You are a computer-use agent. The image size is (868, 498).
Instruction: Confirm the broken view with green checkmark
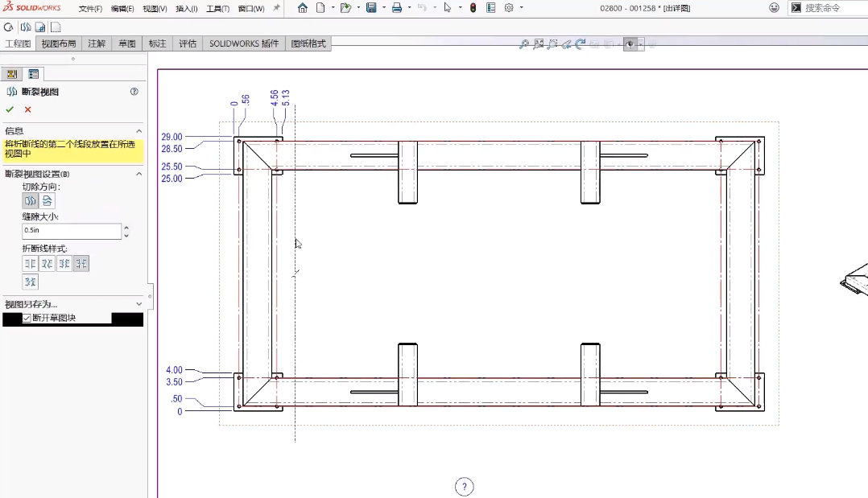[10, 109]
